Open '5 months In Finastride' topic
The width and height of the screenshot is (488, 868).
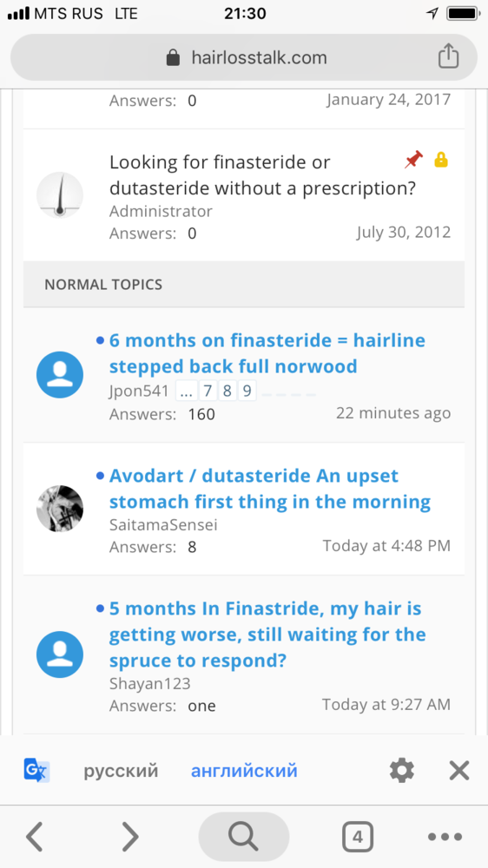tap(267, 635)
